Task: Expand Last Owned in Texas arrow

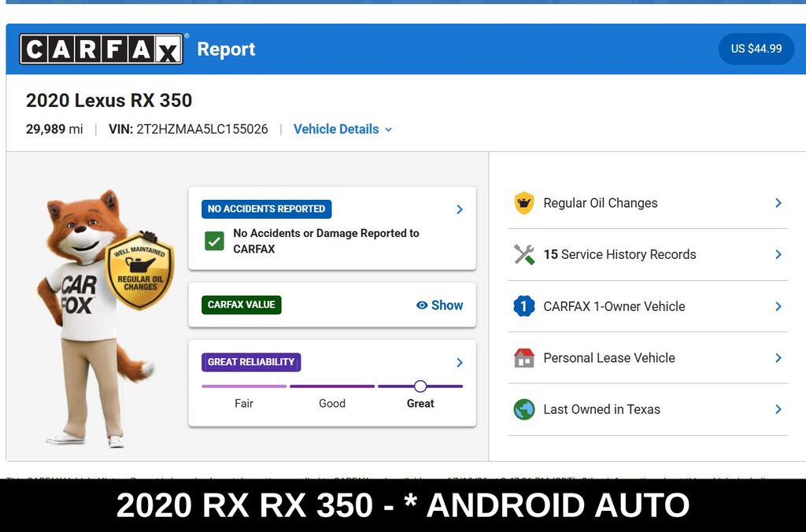Action: [x=778, y=409]
